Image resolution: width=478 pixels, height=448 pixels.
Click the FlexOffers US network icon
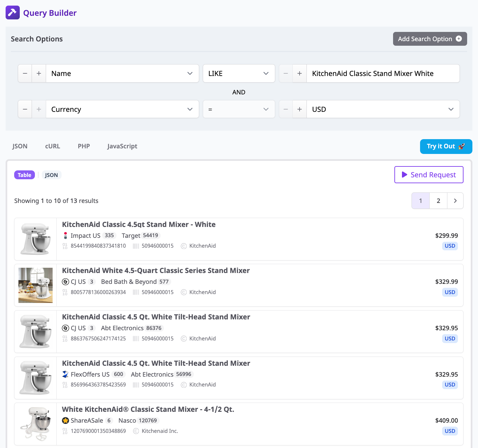point(66,374)
